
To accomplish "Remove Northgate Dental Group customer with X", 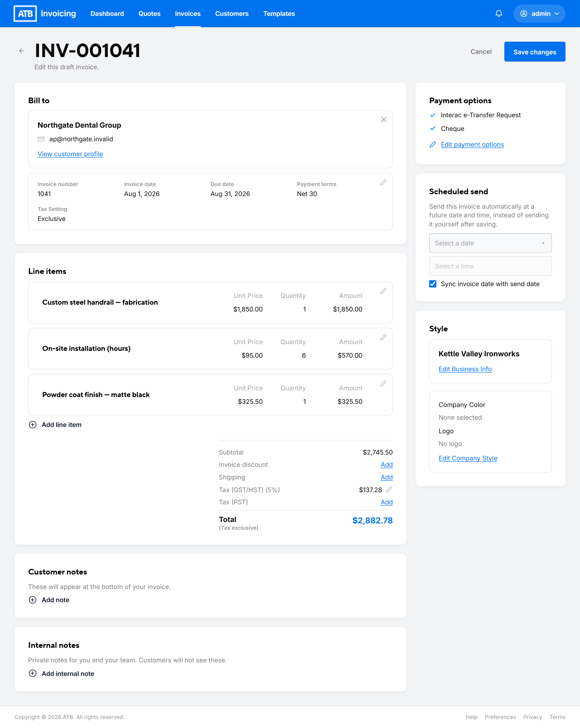I will [384, 120].
